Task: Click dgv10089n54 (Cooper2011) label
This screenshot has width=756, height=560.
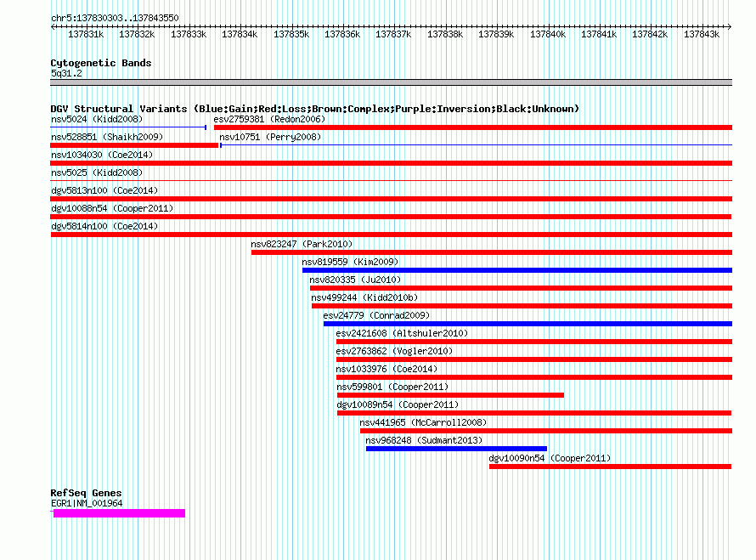Action: click(398, 404)
